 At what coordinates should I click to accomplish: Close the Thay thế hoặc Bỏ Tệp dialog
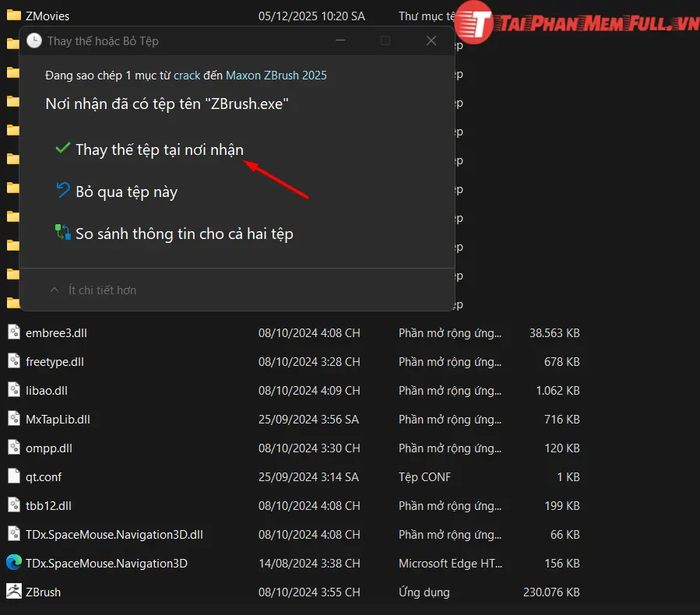431,40
